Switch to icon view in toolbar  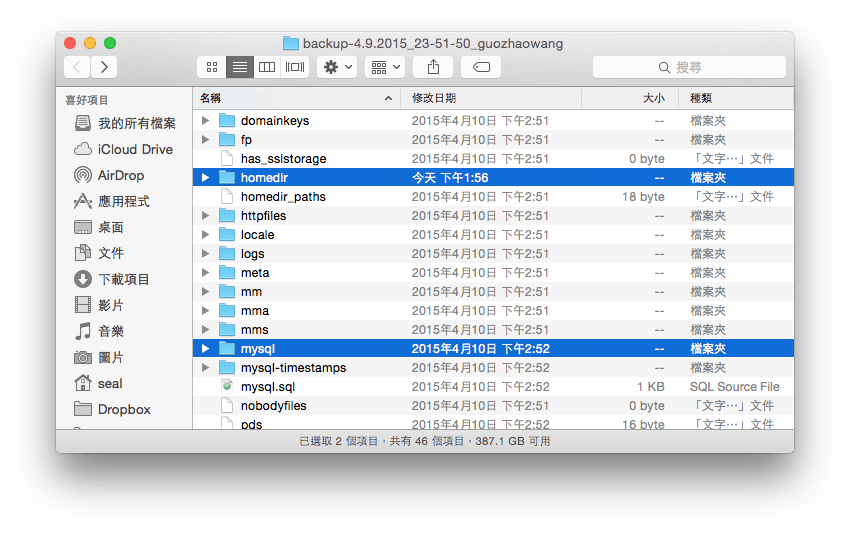(x=212, y=67)
